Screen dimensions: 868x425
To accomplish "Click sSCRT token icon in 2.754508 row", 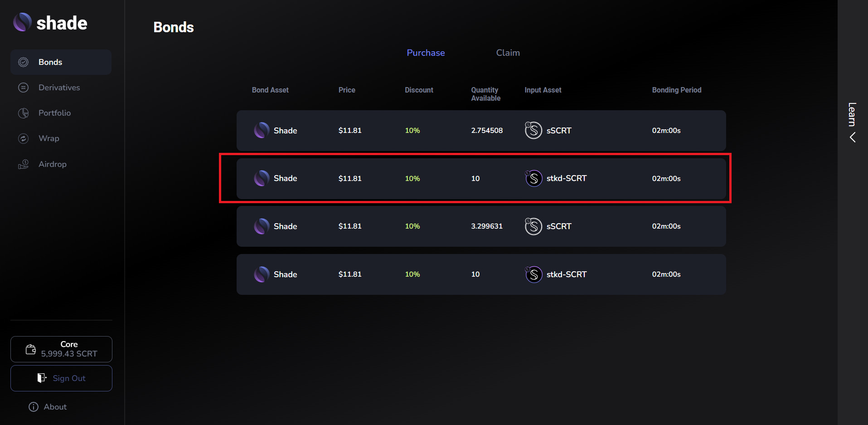I will click(x=533, y=130).
